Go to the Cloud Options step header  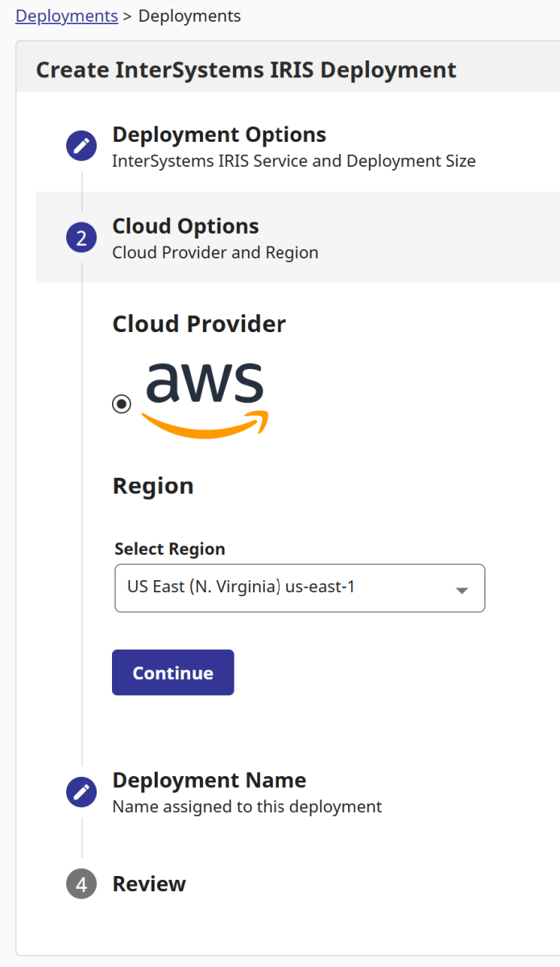click(x=186, y=226)
